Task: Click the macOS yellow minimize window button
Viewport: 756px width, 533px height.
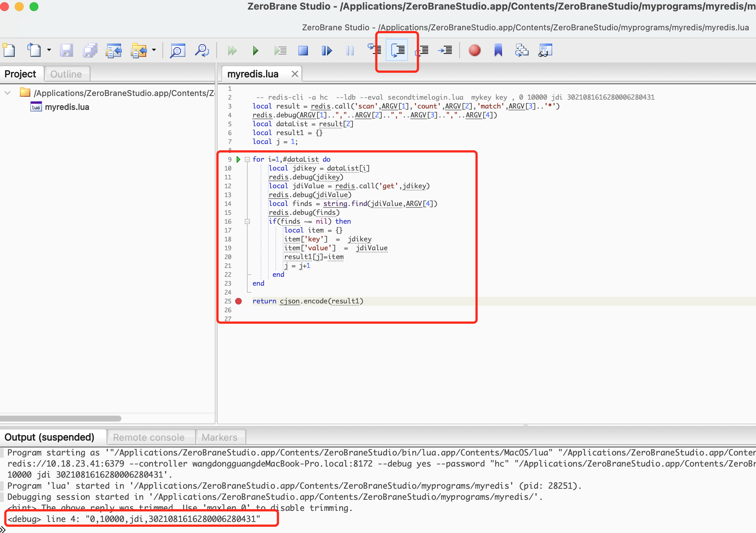Action: point(19,6)
